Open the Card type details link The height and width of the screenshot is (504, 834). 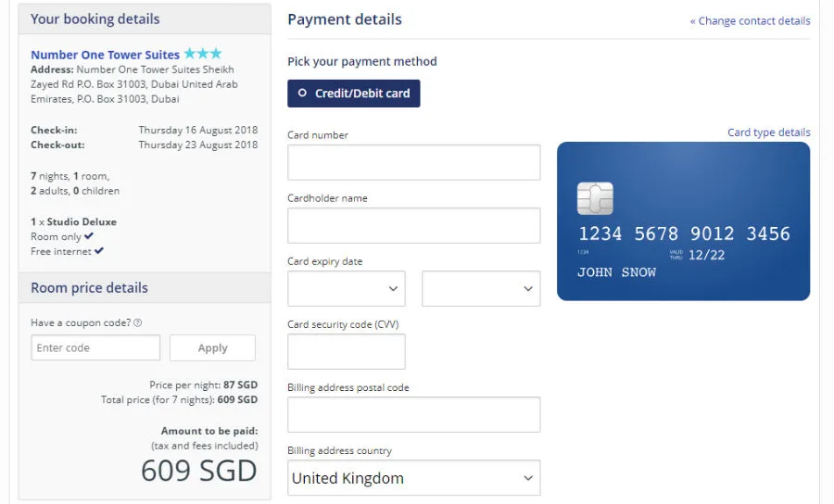point(768,132)
